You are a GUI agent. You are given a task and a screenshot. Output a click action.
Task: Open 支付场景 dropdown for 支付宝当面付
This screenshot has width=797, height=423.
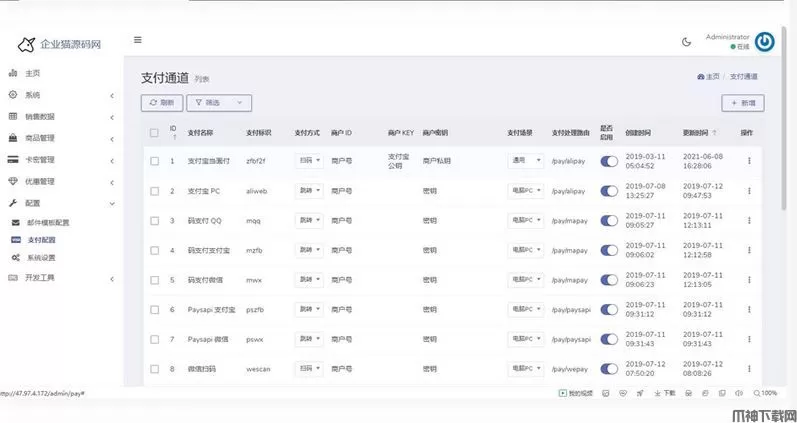[x=525, y=160]
